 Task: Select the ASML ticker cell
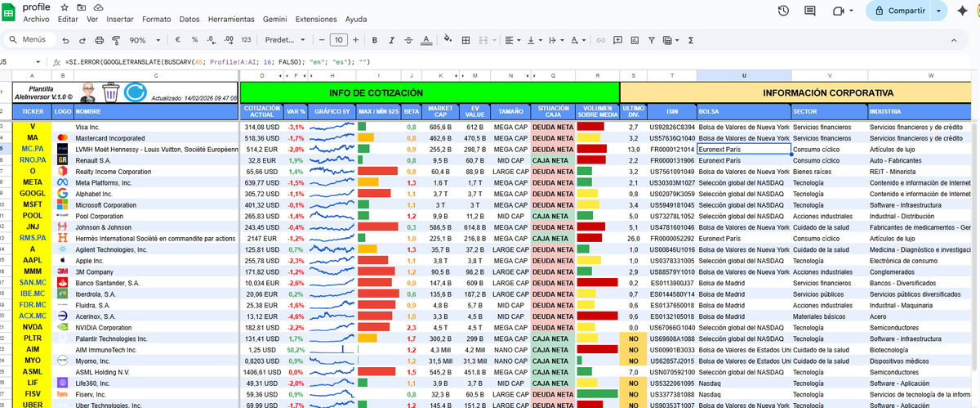(x=33, y=371)
